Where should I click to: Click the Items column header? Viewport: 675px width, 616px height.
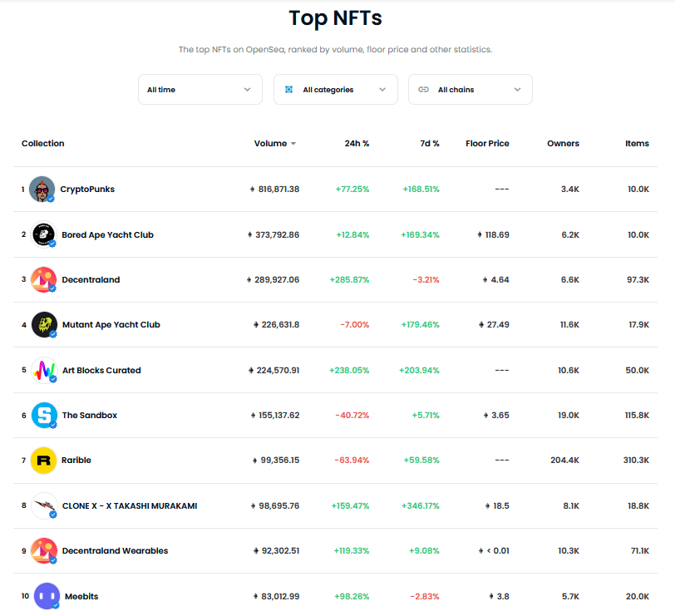tap(637, 143)
